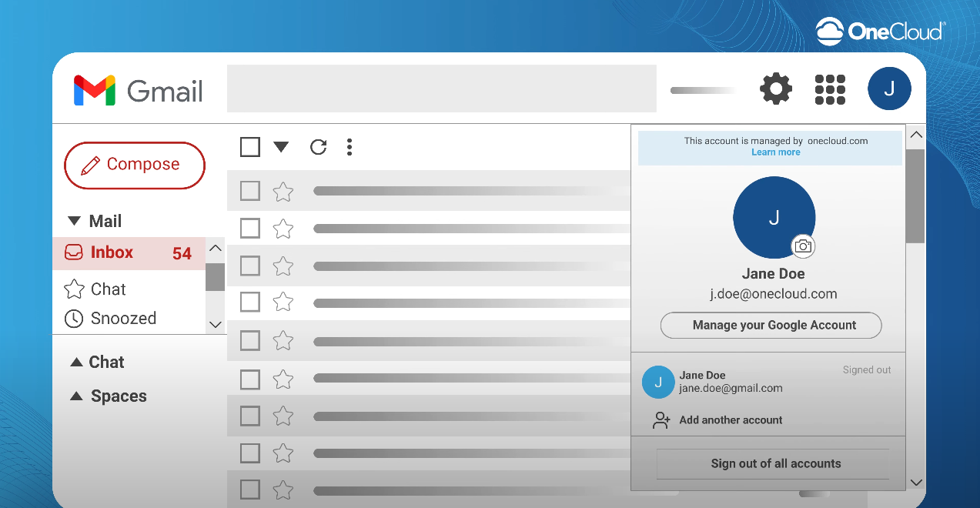Tick the select-all checkbox in toolbar
Image resolution: width=980 pixels, height=508 pixels.
click(x=250, y=146)
